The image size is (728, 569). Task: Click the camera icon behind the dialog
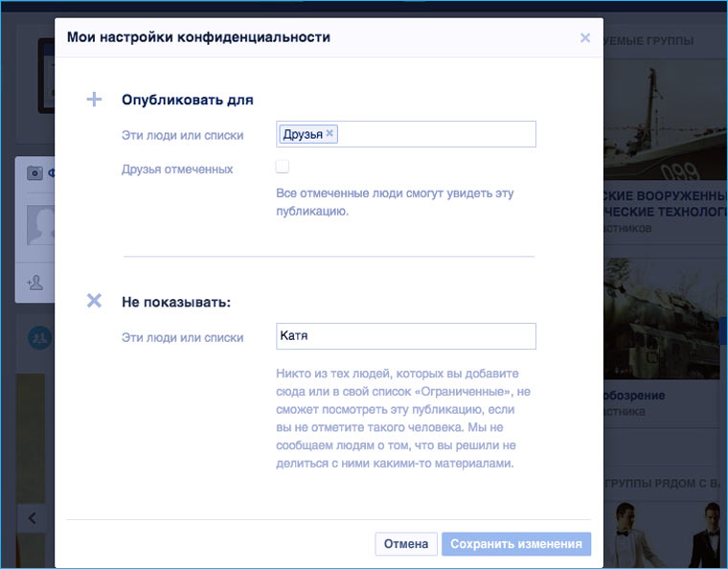click(x=35, y=173)
